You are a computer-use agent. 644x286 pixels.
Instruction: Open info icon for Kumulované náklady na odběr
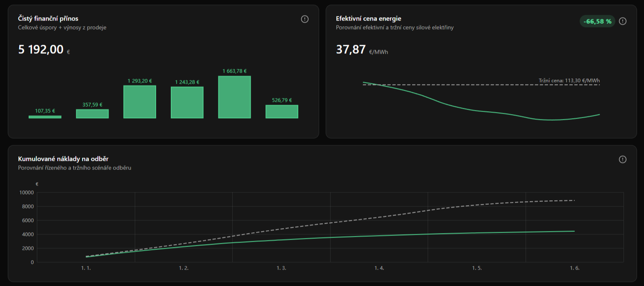pyautogui.click(x=623, y=160)
